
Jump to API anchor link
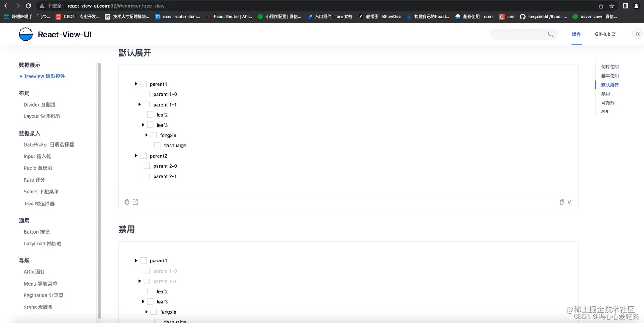pyautogui.click(x=605, y=112)
